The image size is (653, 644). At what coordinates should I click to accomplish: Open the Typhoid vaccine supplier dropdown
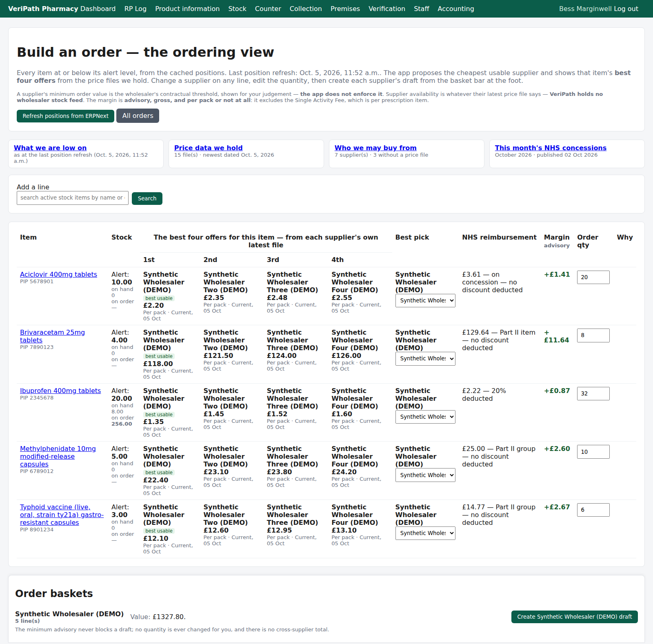coord(425,533)
